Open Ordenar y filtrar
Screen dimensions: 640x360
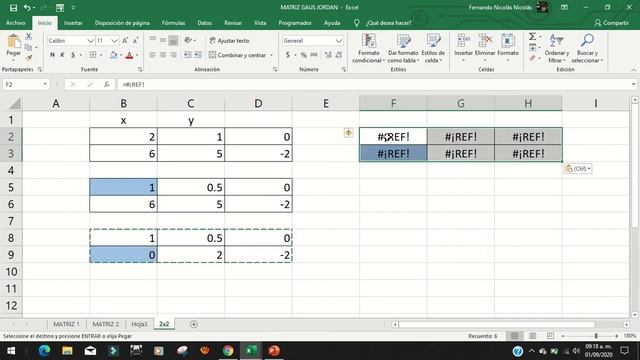click(x=557, y=48)
